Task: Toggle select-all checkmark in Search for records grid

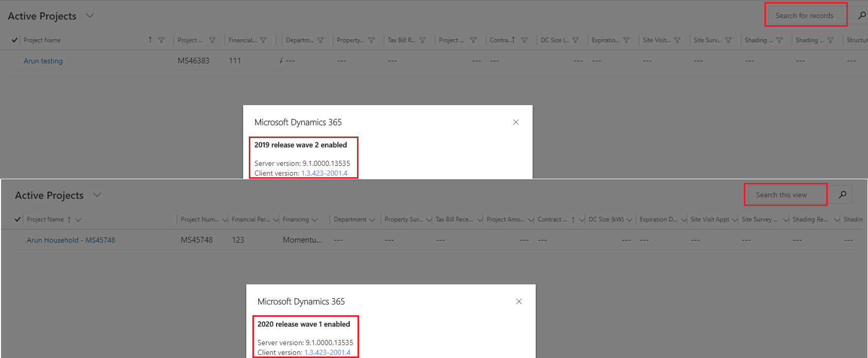Action: click(x=14, y=40)
